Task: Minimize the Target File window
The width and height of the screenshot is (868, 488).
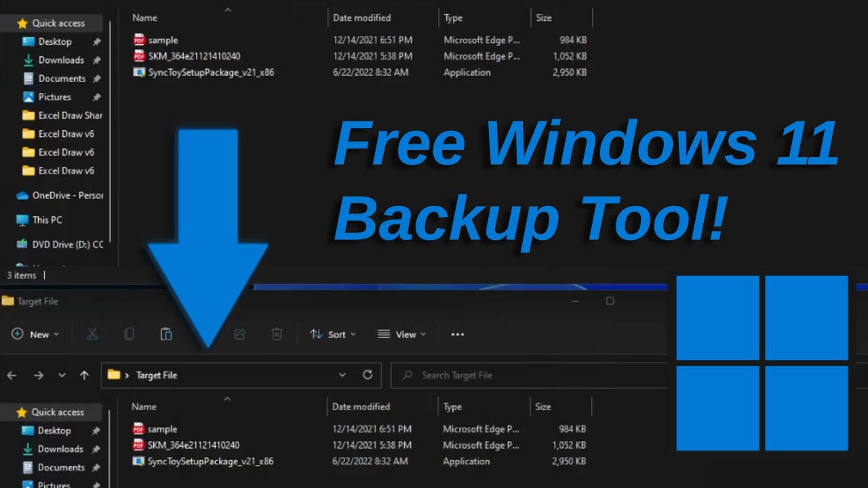Action: pyautogui.click(x=575, y=301)
